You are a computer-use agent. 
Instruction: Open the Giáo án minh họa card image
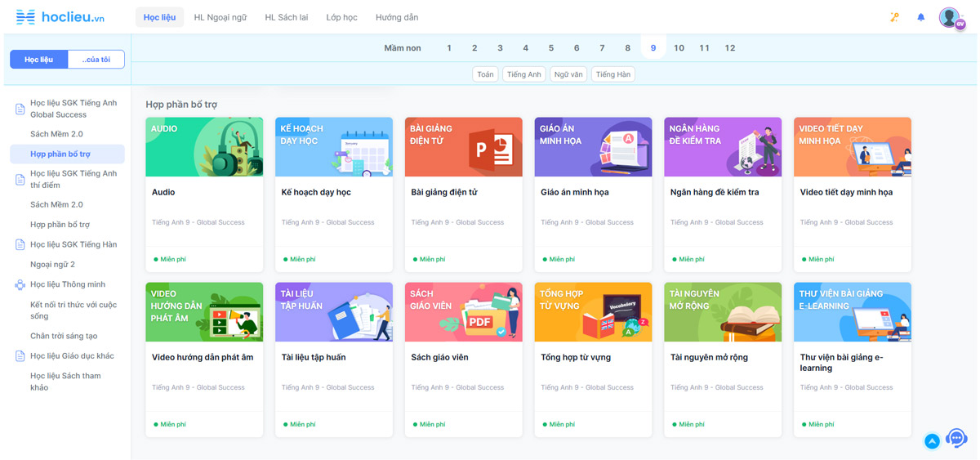(x=594, y=147)
